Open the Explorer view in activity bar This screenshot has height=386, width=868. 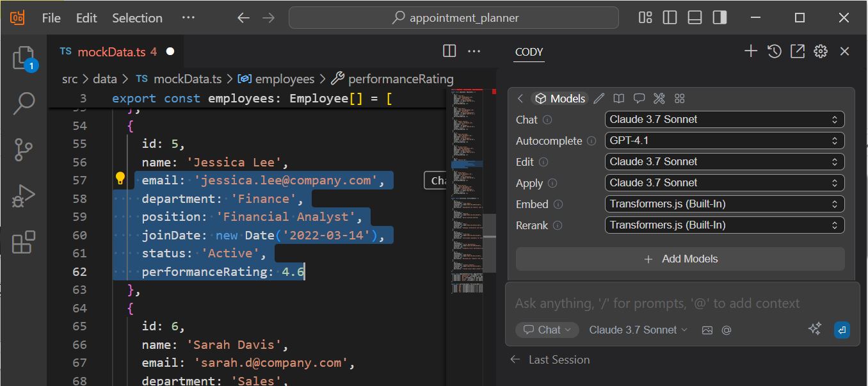coord(24,58)
